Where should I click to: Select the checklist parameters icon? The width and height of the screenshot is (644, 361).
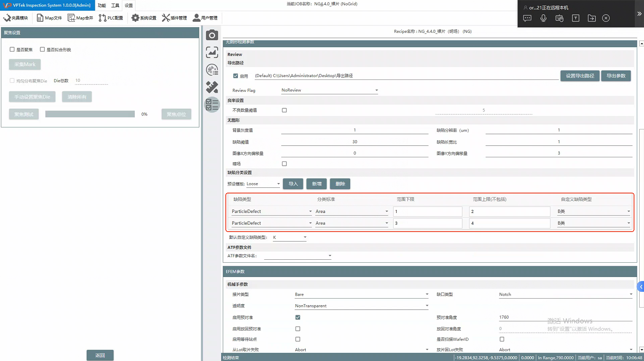point(212,105)
